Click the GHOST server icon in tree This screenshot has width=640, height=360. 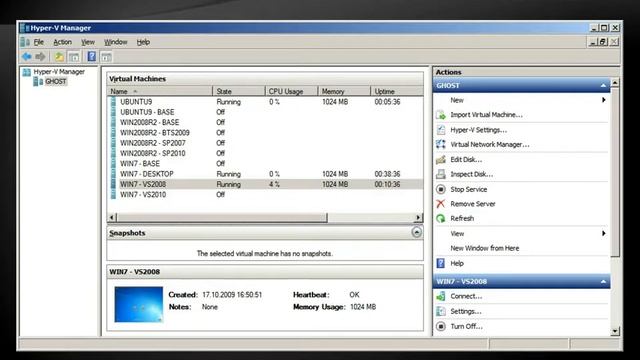click(x=38, y=82)
